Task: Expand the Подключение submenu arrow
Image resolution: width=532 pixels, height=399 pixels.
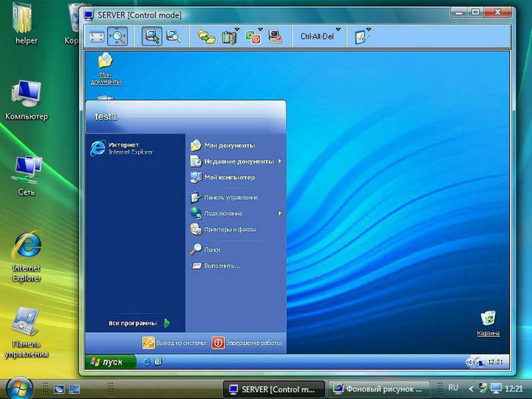Action: [x=280, y=214]
